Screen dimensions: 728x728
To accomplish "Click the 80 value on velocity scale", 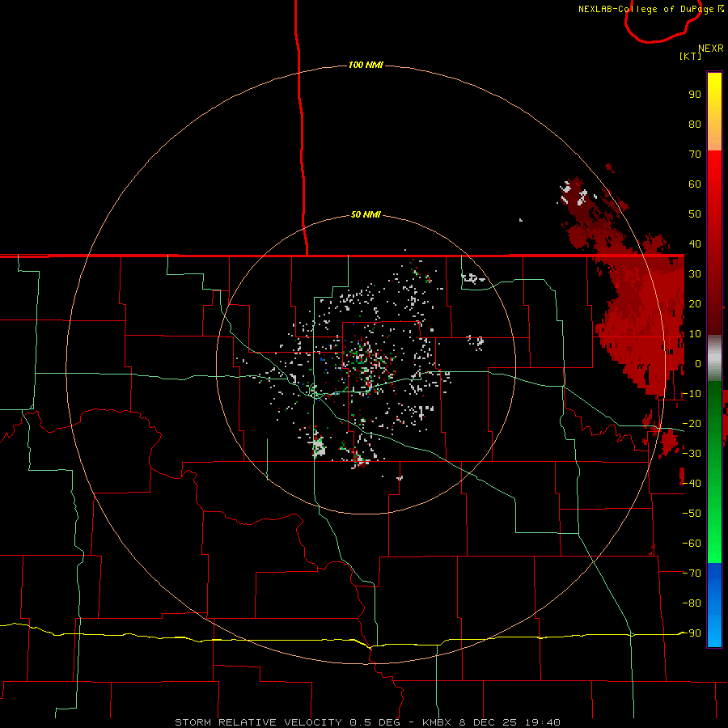I will pyautogui.click(x=695, y=124).
